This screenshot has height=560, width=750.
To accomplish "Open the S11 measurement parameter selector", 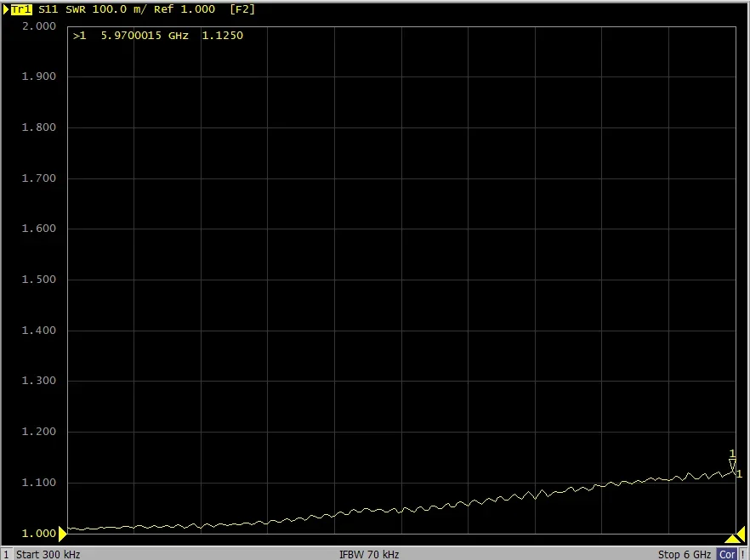I will (48, 9).
